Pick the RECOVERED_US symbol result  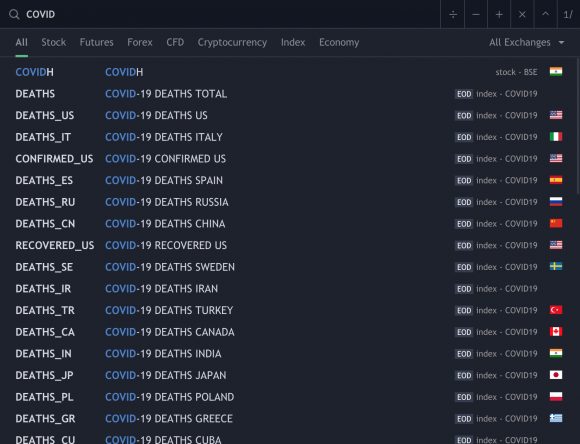tap(289, 245)
